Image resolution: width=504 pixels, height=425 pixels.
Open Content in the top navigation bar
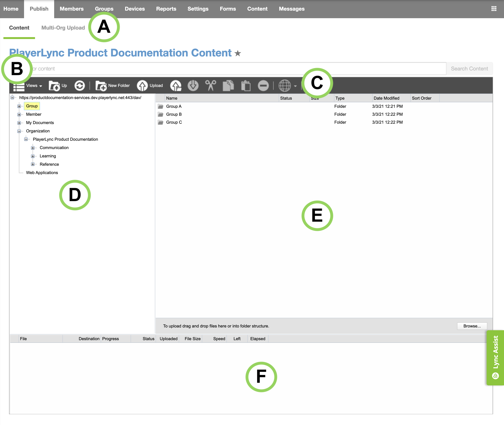click(x=257, y=9)
